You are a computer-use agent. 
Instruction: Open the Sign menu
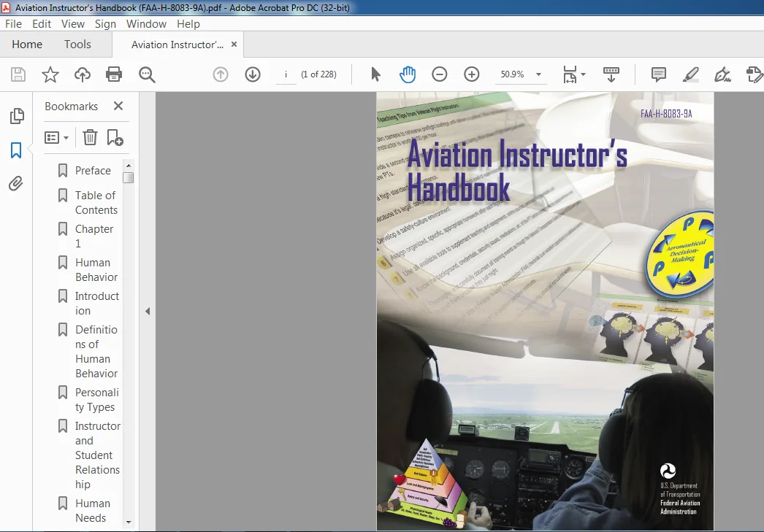pos(105,24)
